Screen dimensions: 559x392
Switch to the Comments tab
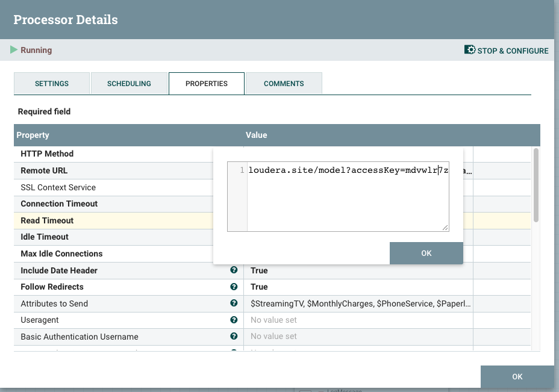[x=284, y=83]
